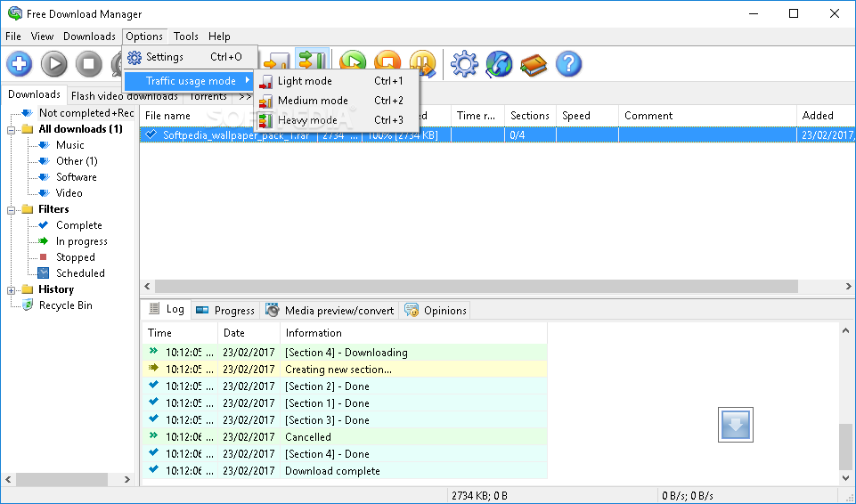
Task: Click the Recycle Bin icon in tree
Action: point(28,305)
